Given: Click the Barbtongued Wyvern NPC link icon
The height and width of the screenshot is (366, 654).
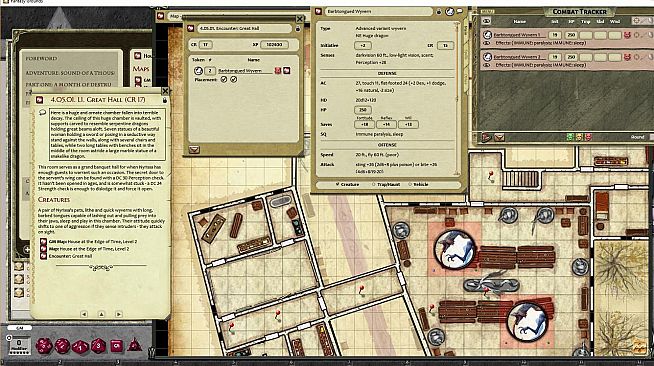Looking at the screenshot, I should click(318, 11).
